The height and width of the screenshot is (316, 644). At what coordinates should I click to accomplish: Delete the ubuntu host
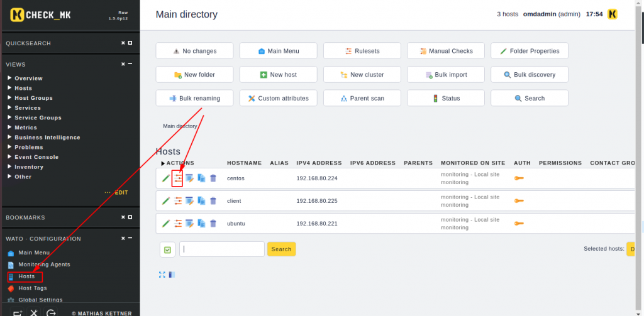(213, 223)
